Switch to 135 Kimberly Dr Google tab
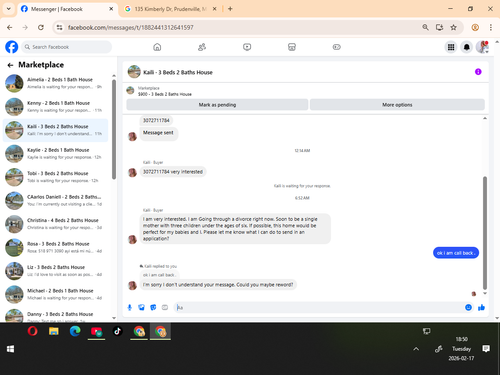This screenshot has height=375, width=500. (x=170, y=9)
